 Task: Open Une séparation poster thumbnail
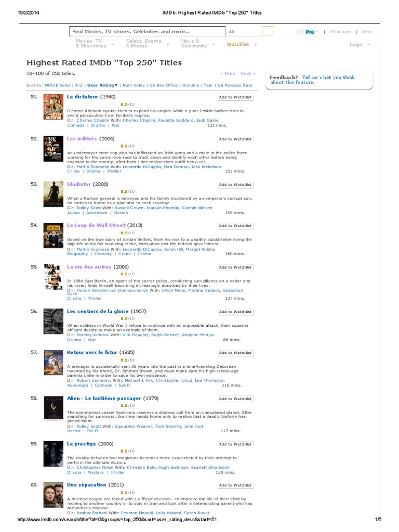[54, 495]
